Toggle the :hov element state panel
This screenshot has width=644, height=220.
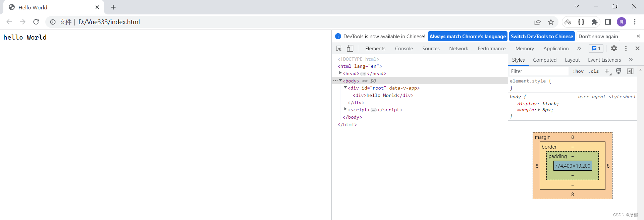pos(578,71)
